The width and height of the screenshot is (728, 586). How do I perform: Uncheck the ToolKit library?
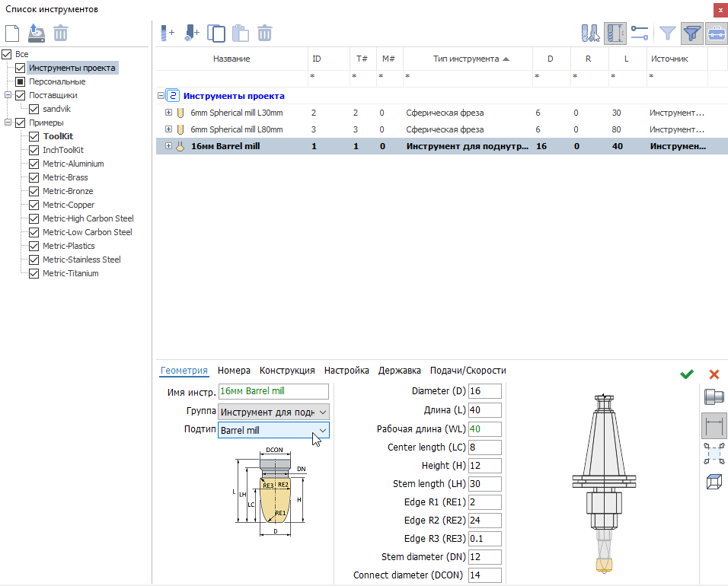[x=34, y=136]
